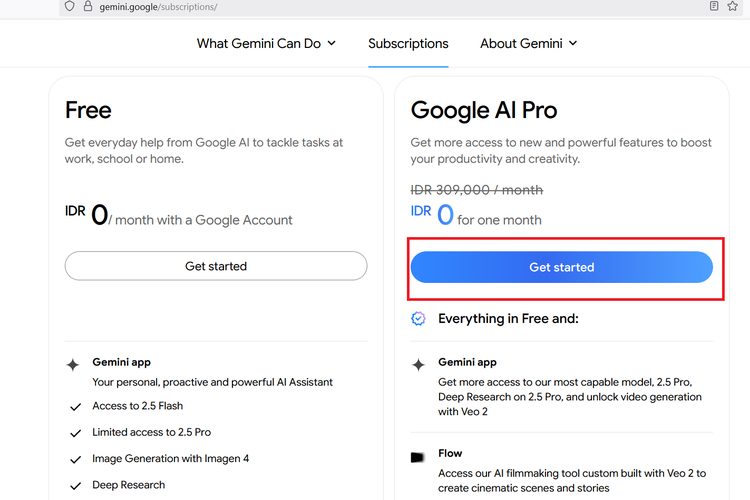
Task: Bookmark page with the star icon
Action: pos(732,6)
